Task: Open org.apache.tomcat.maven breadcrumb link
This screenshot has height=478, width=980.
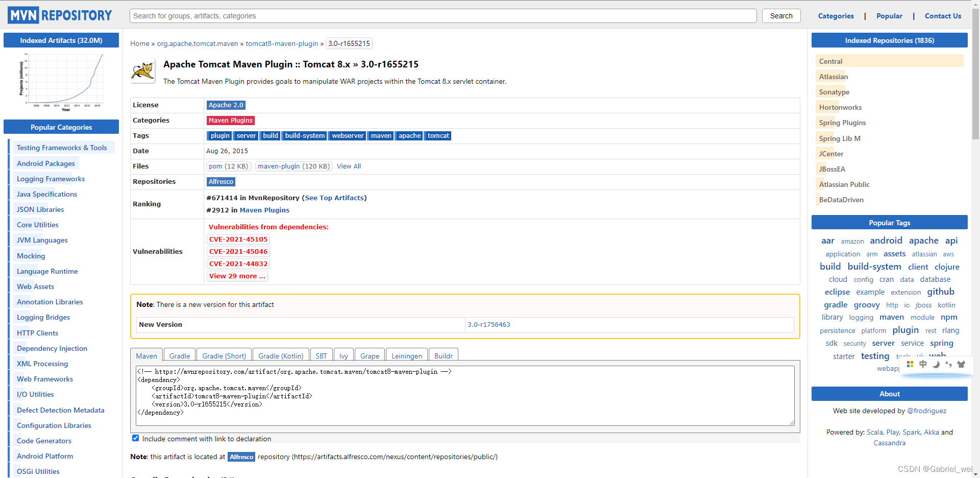Action: [198, 43]
